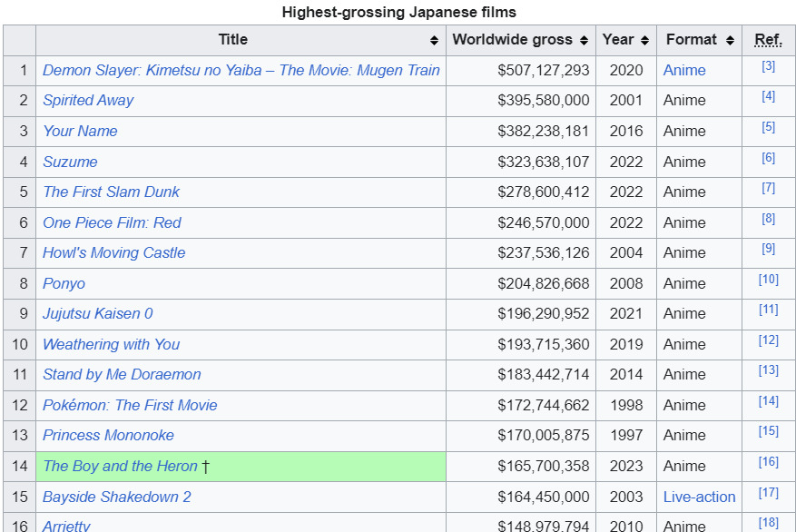Click Anime format link in first row

click(683, 70)
